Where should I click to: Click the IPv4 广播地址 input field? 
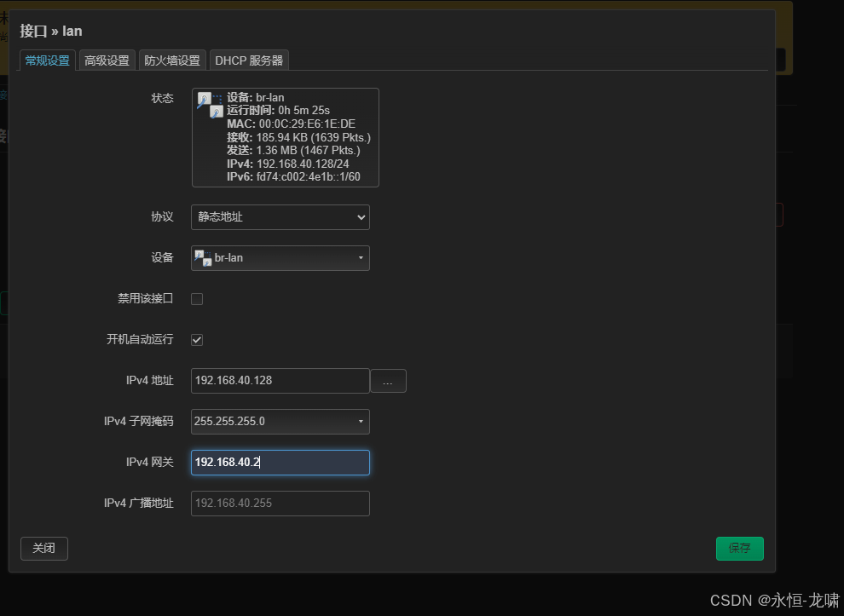280,503
